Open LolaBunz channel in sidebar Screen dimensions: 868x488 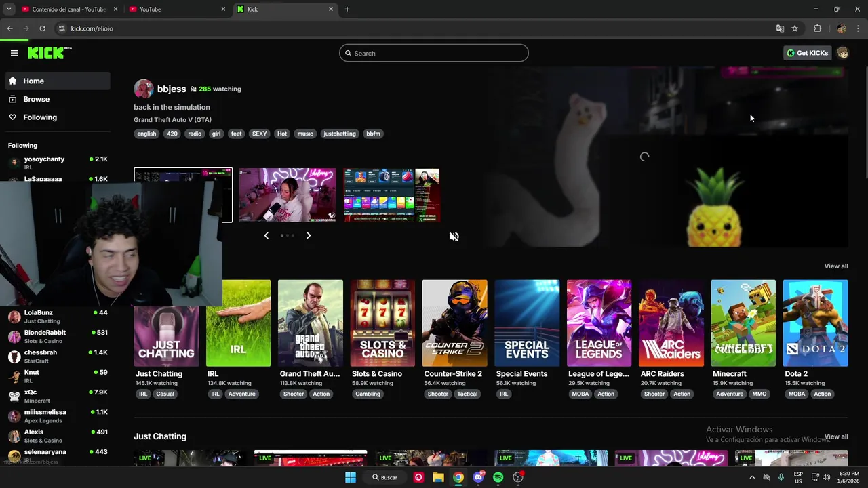(x=57, y=317)
